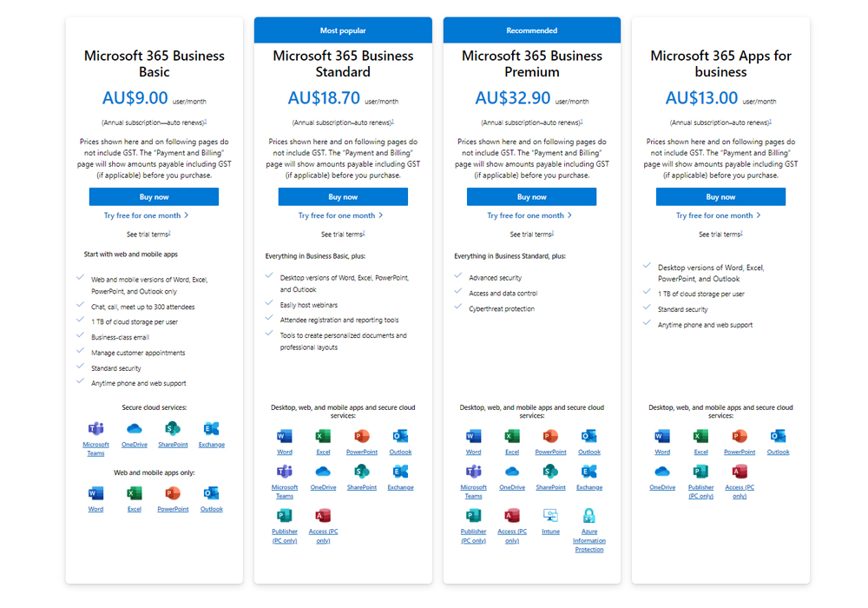Try Business Basic free for one month
868x608 pixels.
coord(146,215)
